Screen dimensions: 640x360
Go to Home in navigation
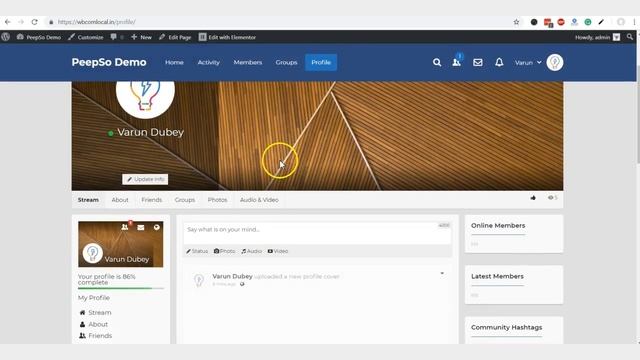tap(174, 62)
